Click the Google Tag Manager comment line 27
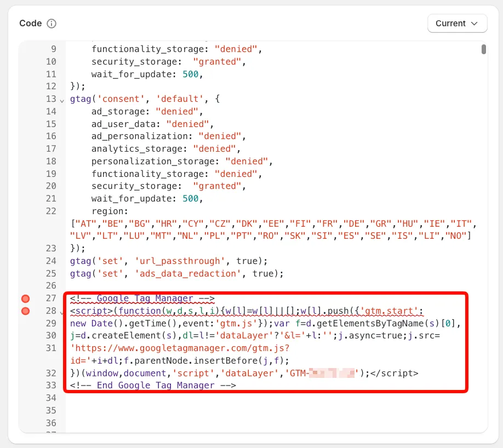The height and width of the screenshot is (448, 503). pyautogui.click(x=142, y=298)
